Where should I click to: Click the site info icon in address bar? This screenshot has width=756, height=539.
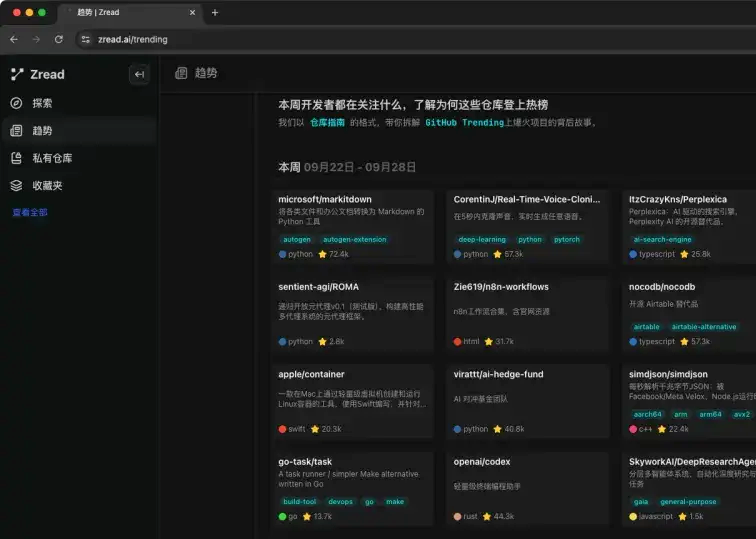coord(86,40)
